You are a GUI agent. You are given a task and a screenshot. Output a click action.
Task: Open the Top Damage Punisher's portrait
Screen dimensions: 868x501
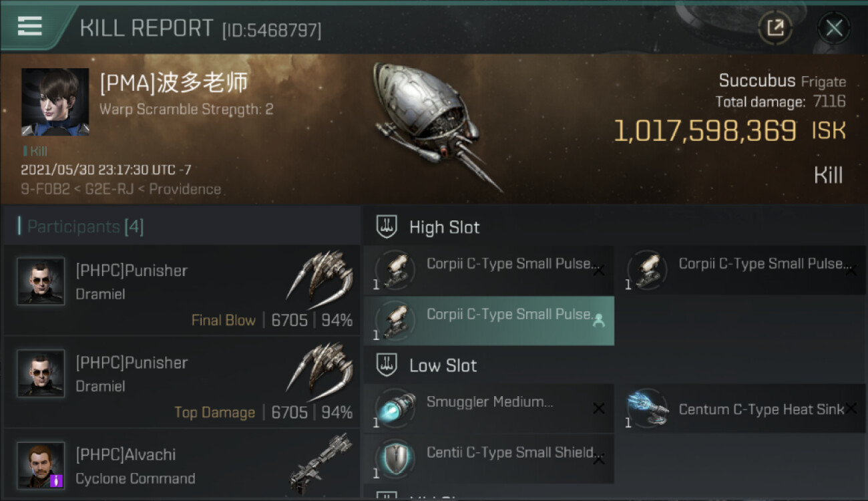[41, 373]
